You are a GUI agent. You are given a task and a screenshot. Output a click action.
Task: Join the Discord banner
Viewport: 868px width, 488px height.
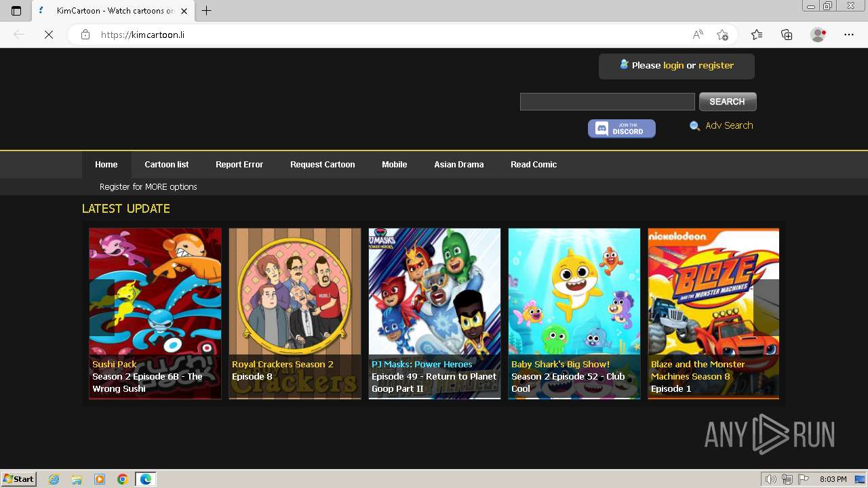click(622, 128)
